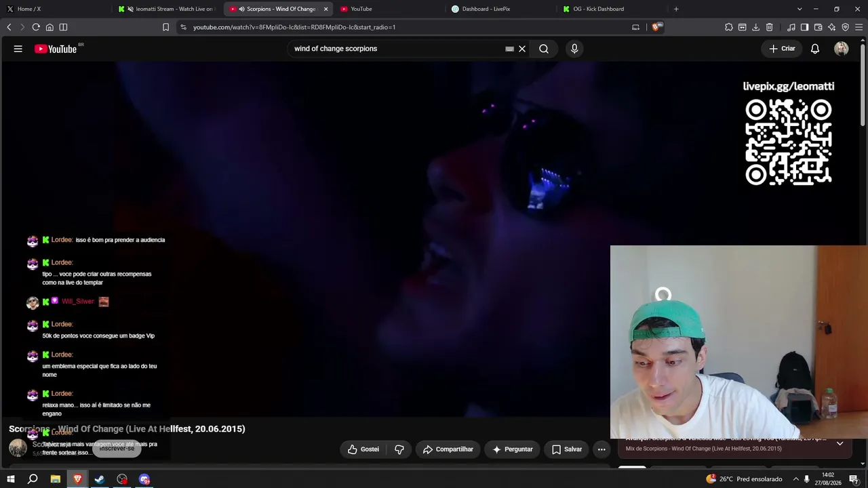Screen dimensions: 868x488
Task: Like the video with Gostei
Action: point(363,449)
